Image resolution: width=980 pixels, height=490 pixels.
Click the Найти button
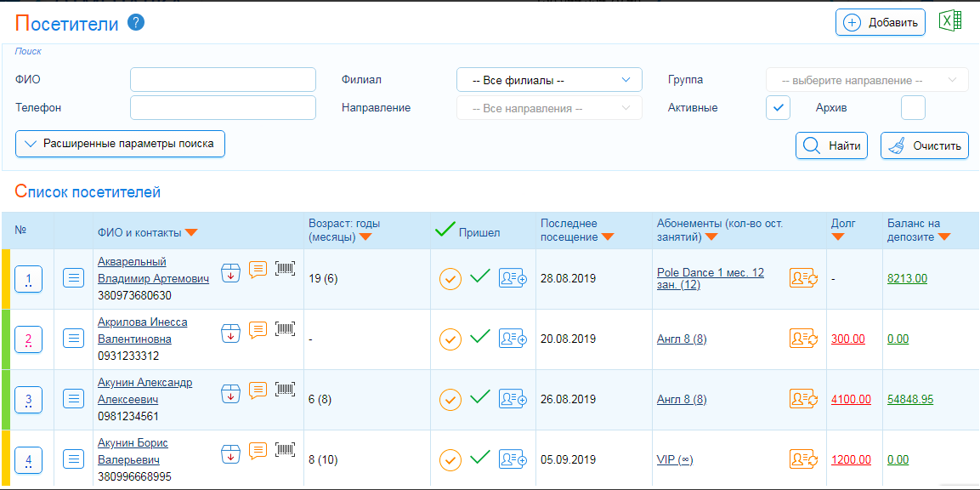tap(831, 145)
